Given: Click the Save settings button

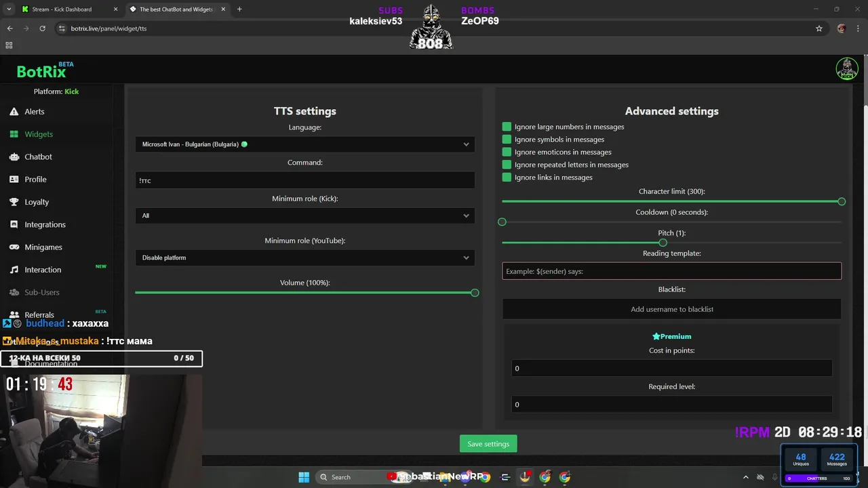Looking at the screenshot, I should (488, 444).
